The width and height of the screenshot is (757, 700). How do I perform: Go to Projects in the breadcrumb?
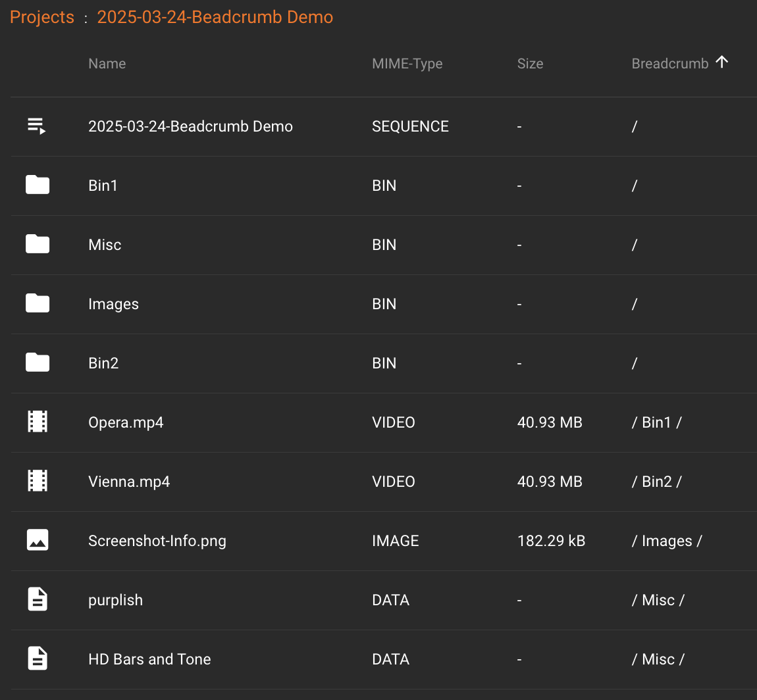[x=42, y=17]
